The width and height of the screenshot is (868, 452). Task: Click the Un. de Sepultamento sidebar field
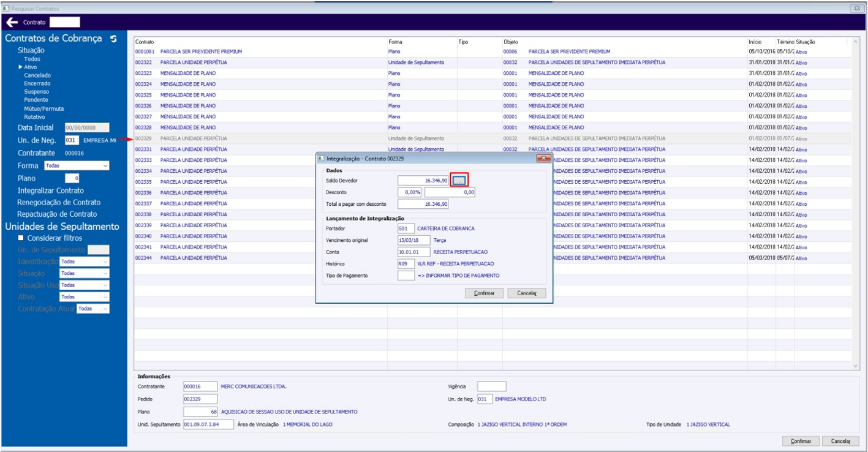click(99, 250)
